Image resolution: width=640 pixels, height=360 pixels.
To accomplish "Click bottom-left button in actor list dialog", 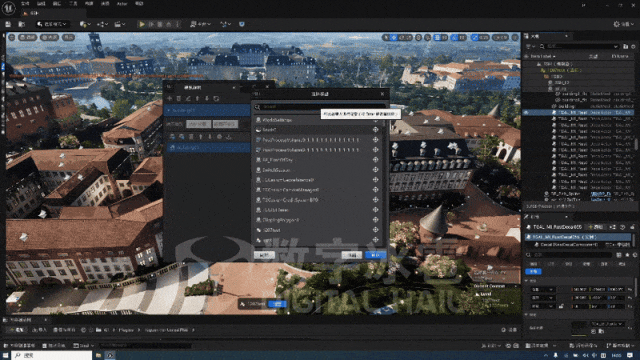I will (x=264, y=255).
